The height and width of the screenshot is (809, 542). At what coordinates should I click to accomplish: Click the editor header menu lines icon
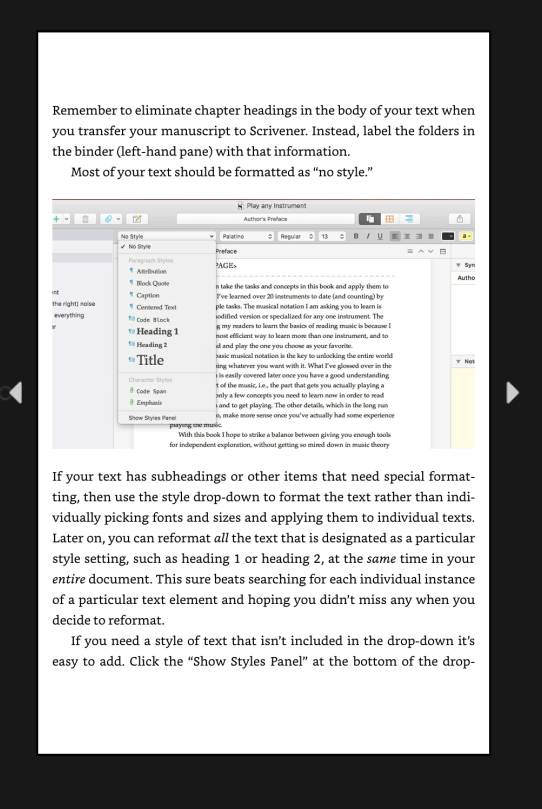410,251
